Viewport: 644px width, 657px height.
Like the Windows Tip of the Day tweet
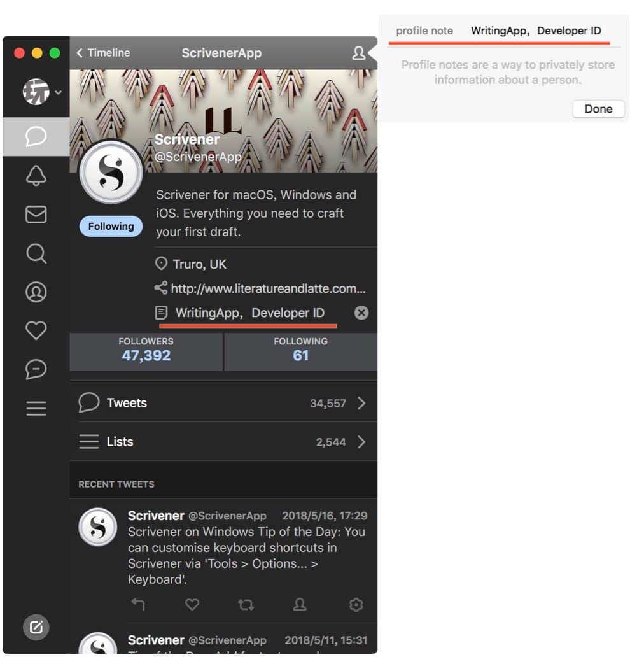pos(192,604)
